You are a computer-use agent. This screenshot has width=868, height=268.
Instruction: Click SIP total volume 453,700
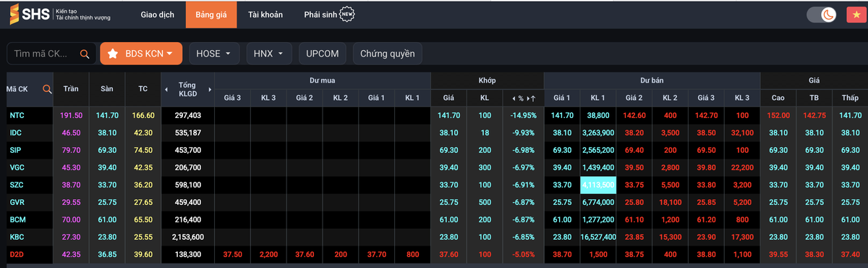tap(187, 150)
